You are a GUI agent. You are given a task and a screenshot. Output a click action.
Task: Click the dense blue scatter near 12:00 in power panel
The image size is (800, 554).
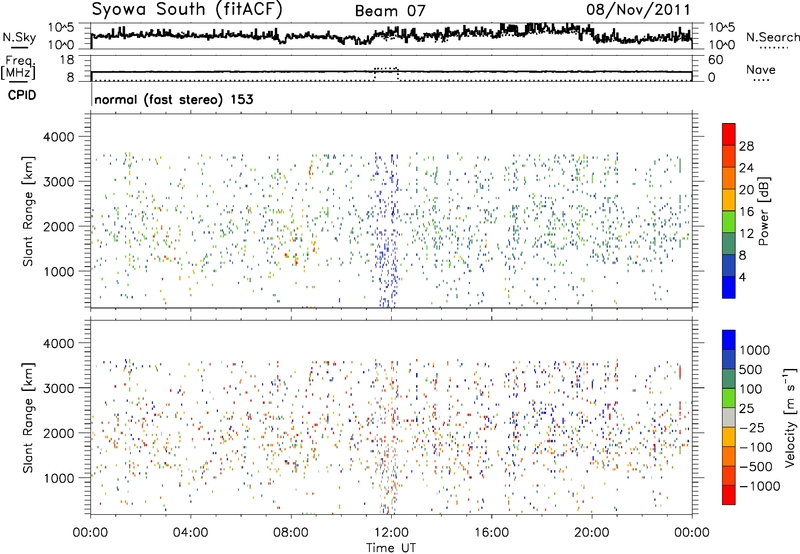386,230
